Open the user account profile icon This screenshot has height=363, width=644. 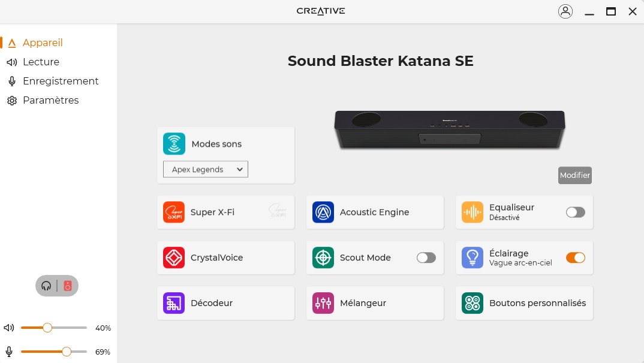click(565, 11)
